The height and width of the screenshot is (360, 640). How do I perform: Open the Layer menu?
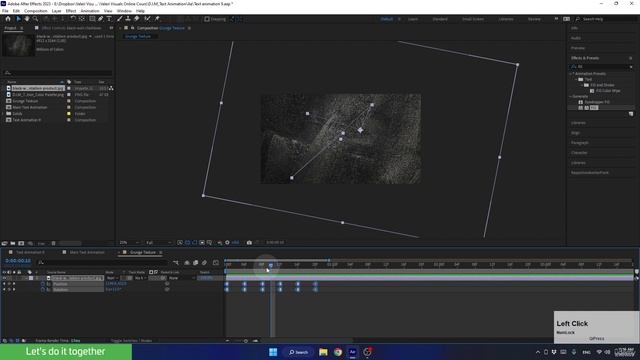click(x=57, y=11)
